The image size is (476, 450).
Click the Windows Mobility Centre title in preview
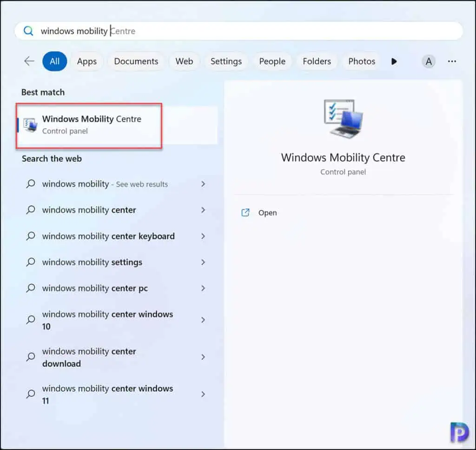(343, 157)
